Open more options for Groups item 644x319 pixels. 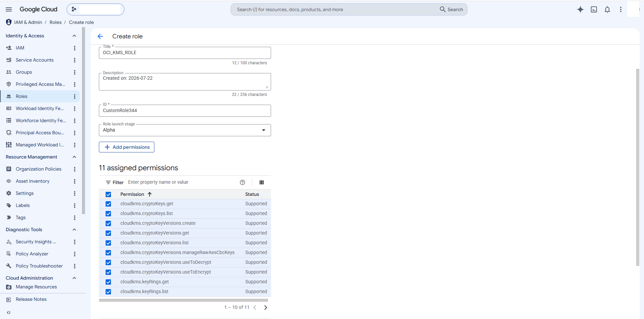75,72
